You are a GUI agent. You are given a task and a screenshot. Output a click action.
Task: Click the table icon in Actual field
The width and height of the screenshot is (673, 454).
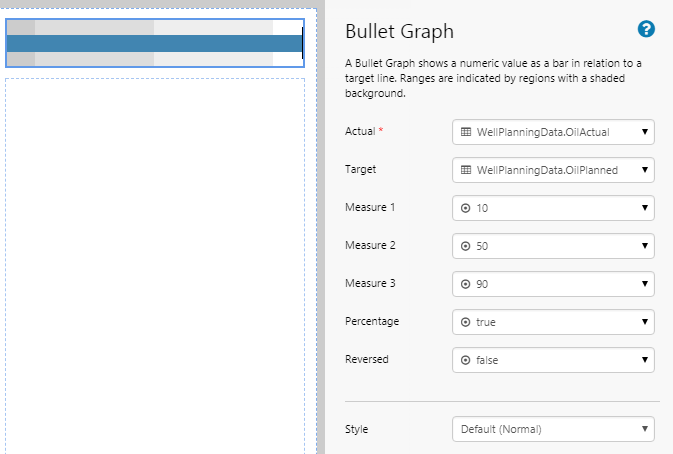(x=466, y=132)
